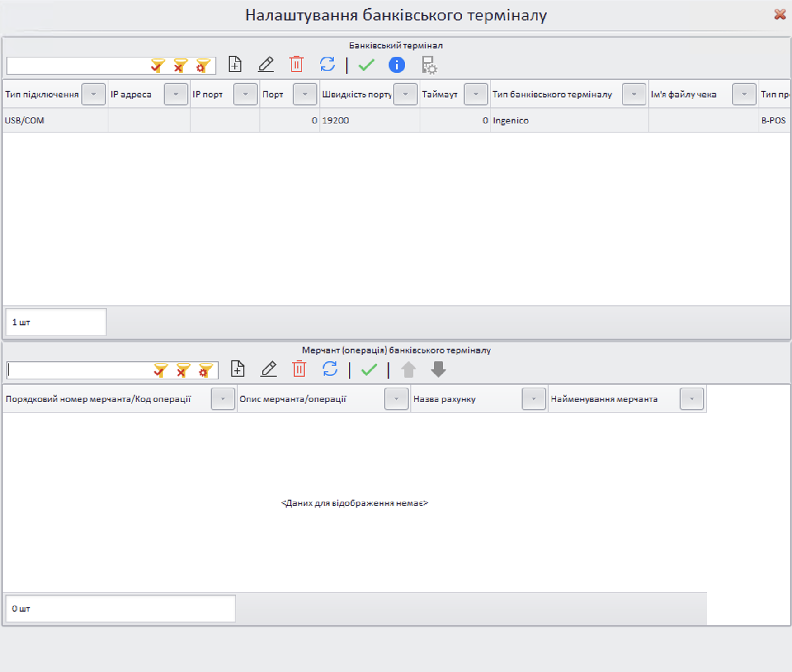Edit the selected bank terminal
This screenshot has height=672, width=792.
point(266,65)
